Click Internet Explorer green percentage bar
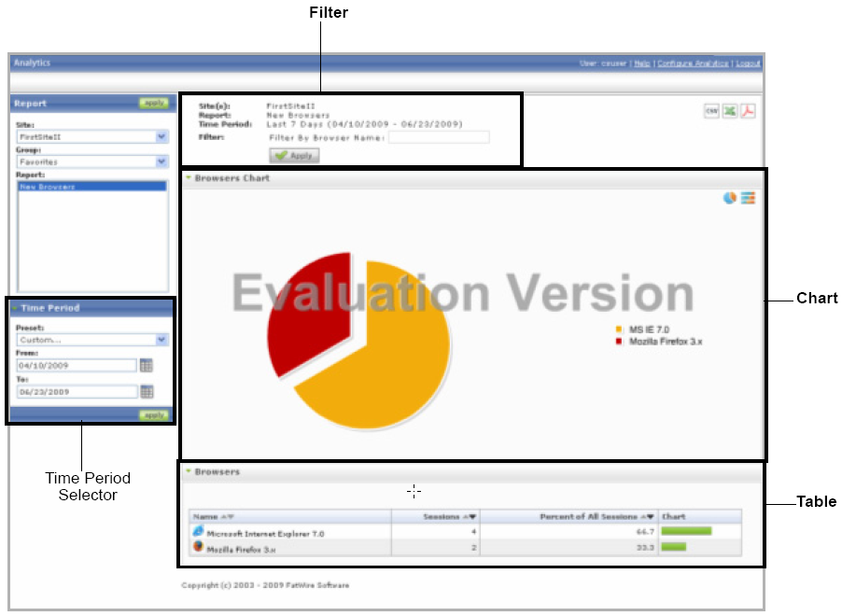 686,531
